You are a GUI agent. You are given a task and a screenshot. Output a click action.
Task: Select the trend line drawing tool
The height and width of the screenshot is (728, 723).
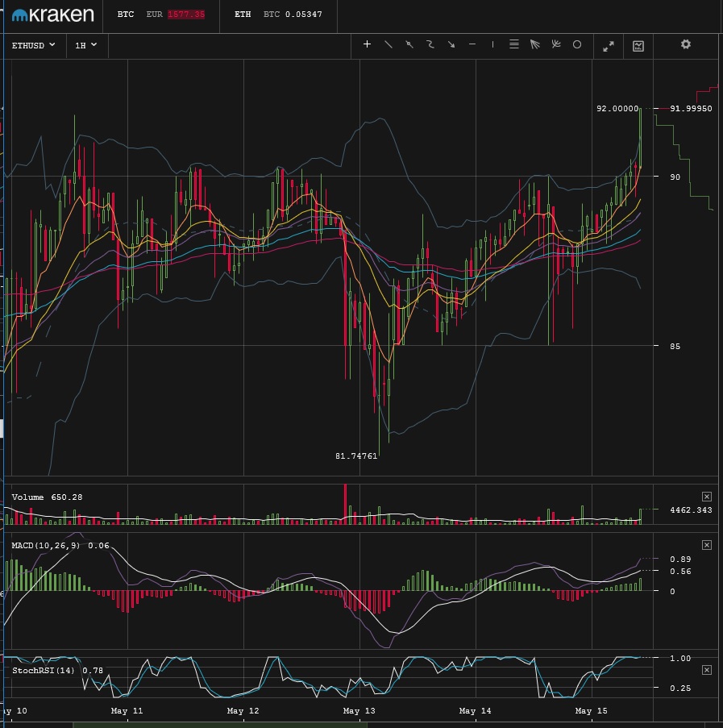(388, 45)
